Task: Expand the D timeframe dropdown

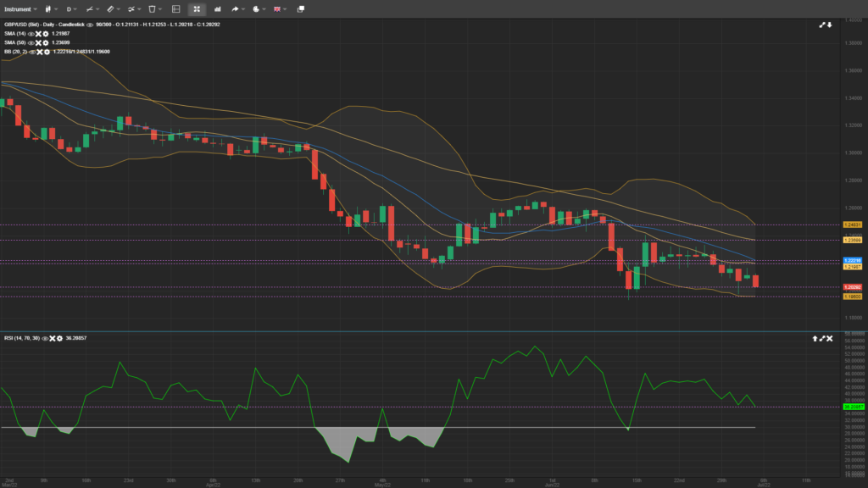Action: (x=72, y=8)
